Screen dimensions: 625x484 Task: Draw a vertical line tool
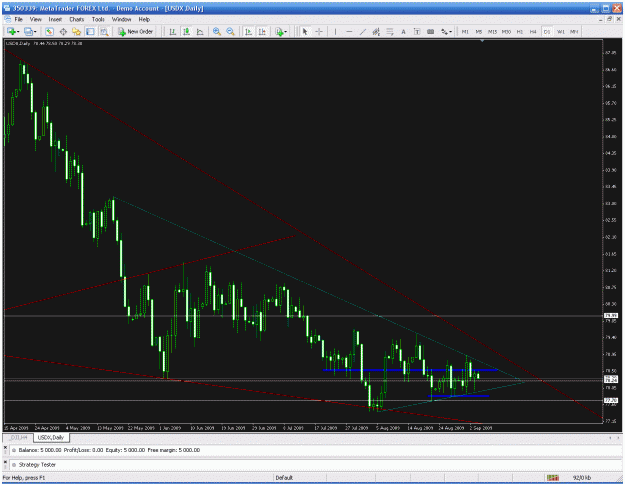coord(335,31)
